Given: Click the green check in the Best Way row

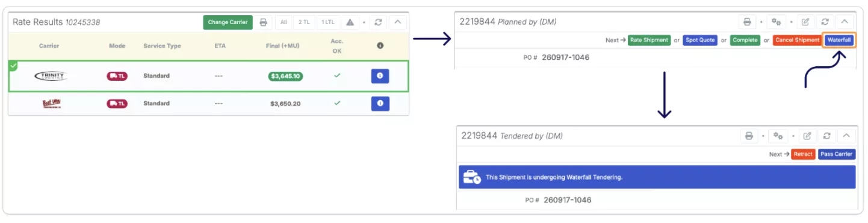Looking at the screenshot, I should click(337, 103).
